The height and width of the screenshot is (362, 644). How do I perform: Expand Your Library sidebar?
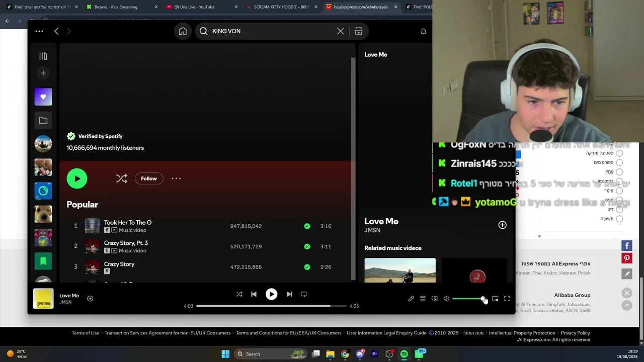point(43,56)
